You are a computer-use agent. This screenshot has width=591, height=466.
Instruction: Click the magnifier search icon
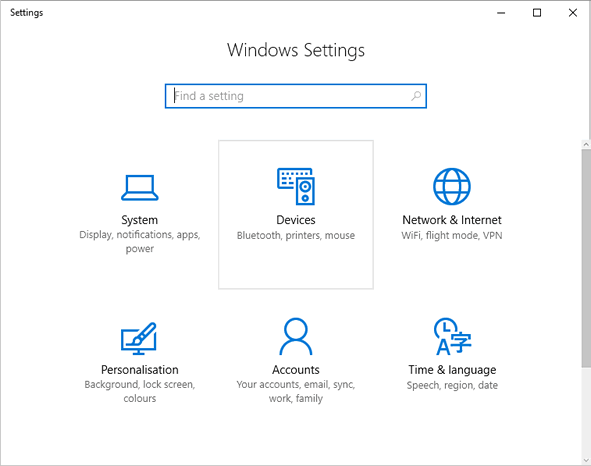(416, 96)
